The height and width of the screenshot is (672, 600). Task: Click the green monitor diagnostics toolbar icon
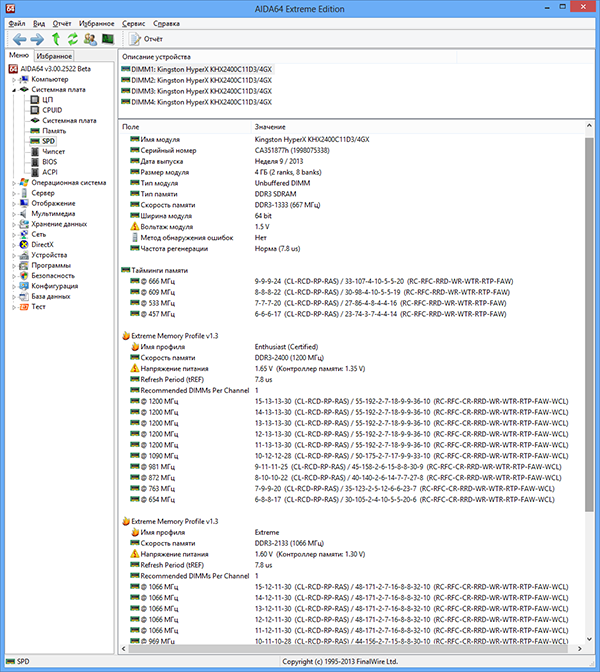click(x=108, y=39)
